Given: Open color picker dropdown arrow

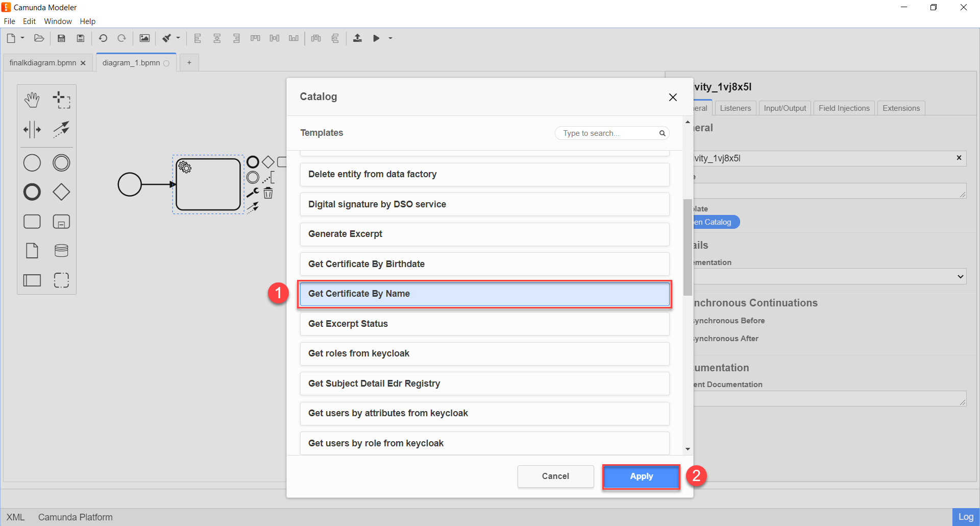Looking at the screenshot, I should tap(178, 38).
